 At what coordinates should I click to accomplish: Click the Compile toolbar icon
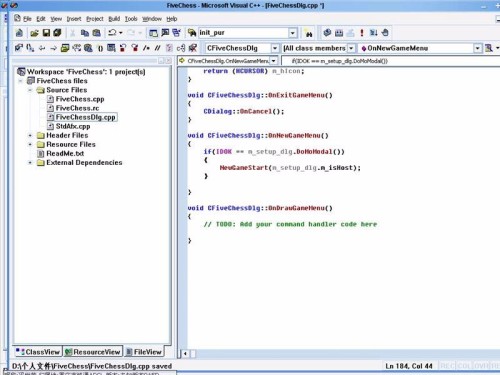point(327,33)
